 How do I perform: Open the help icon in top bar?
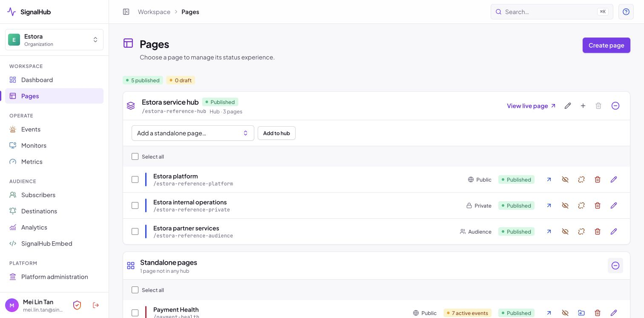click(626, 12)
